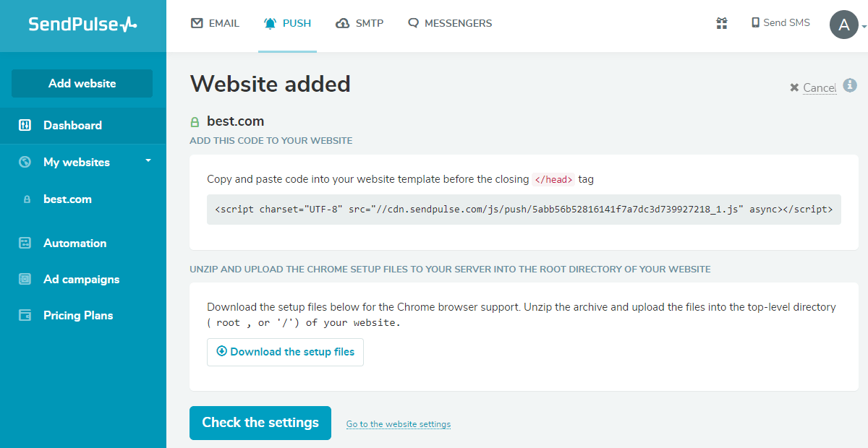The width and height of the screenshot is (868, 448).
Task: Open the info icon near Cancel
Action: click(x=851, y=85)
